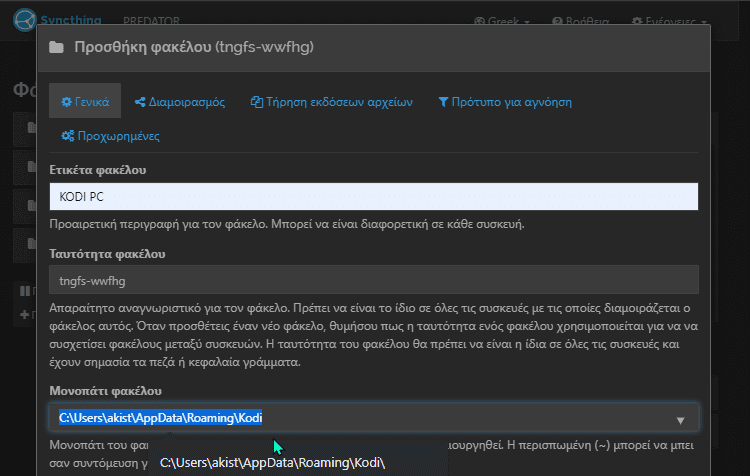The width and height of the screenshot is (750, 476).
Task: Open the Προχωρημένες tab
Action: [110, 136]
